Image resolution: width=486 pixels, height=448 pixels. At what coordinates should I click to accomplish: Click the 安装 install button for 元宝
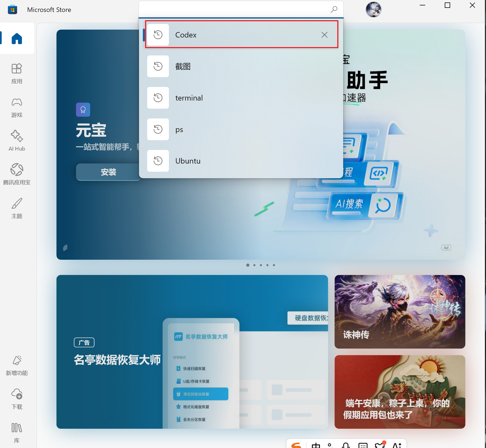coord(108,172)
